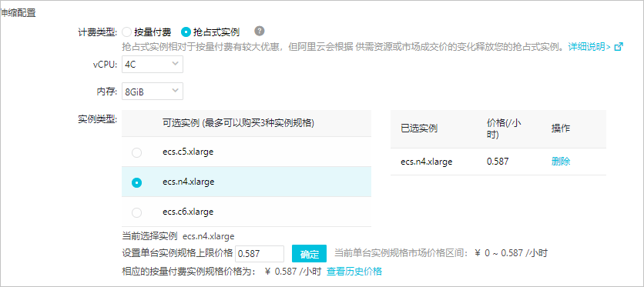
Task: Click the highlighted ecs.n4.xlarge row label
Action: [189, 182]
